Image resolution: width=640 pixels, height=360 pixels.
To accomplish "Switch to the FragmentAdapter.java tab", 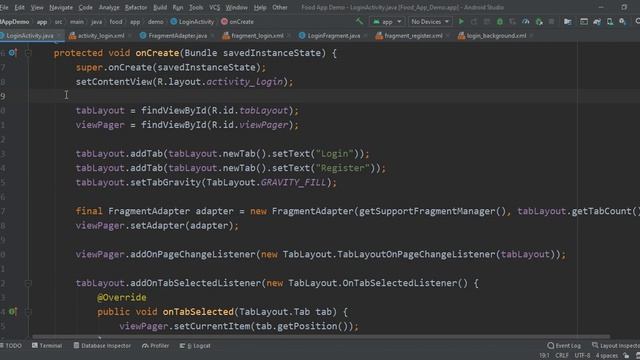I will [178, 36].
